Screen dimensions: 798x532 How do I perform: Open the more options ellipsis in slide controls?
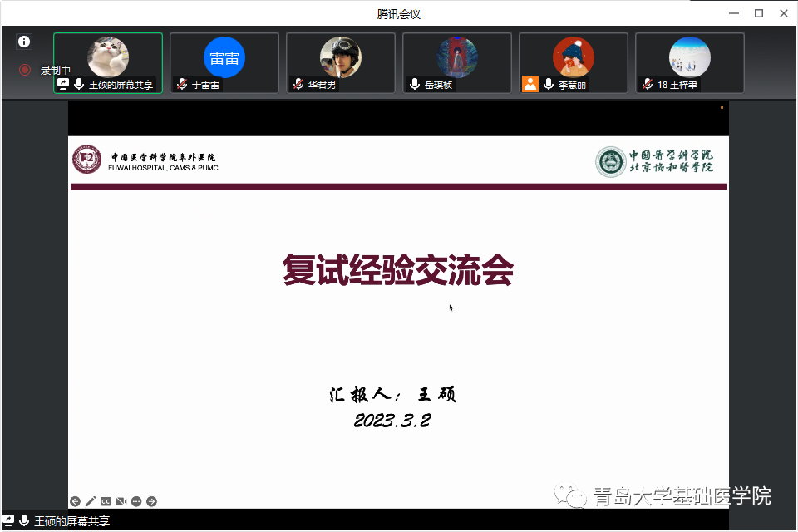click(x=135, y=501)
